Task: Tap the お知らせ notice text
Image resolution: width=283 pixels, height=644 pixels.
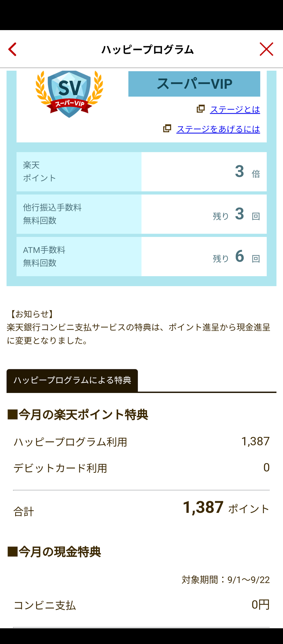Action: point(138,328)
